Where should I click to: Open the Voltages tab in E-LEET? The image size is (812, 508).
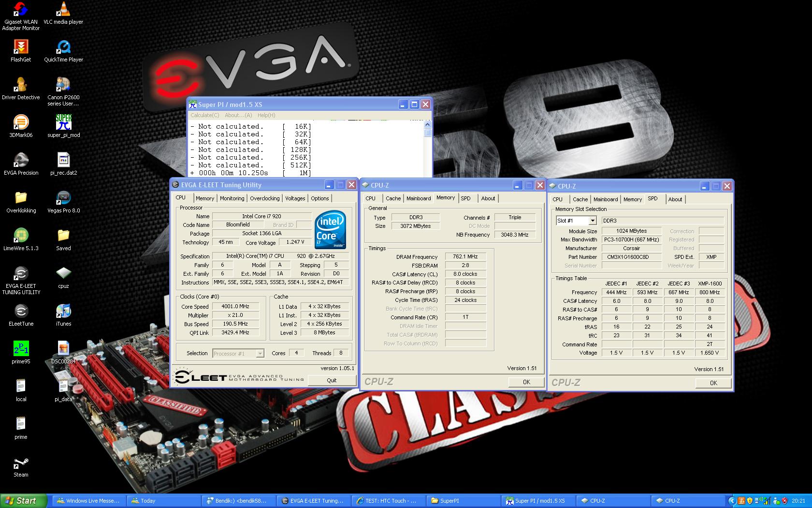295,198
